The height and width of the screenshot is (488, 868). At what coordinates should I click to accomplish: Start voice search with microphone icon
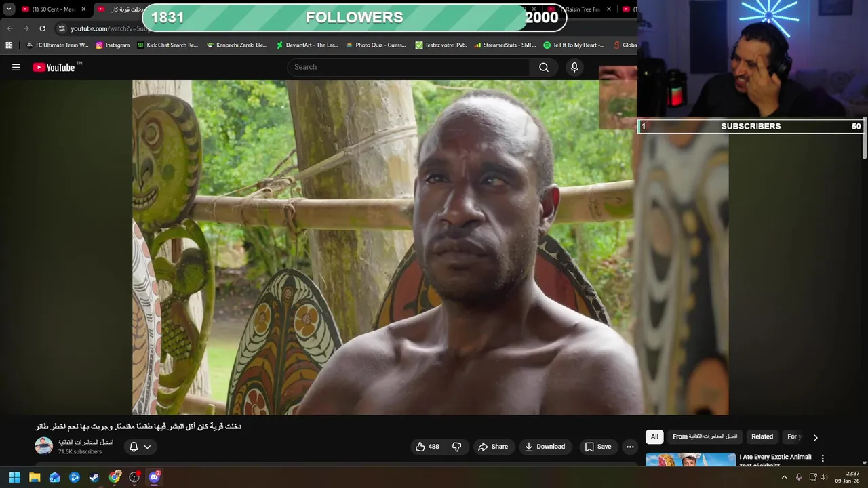[x=574, y=67]
